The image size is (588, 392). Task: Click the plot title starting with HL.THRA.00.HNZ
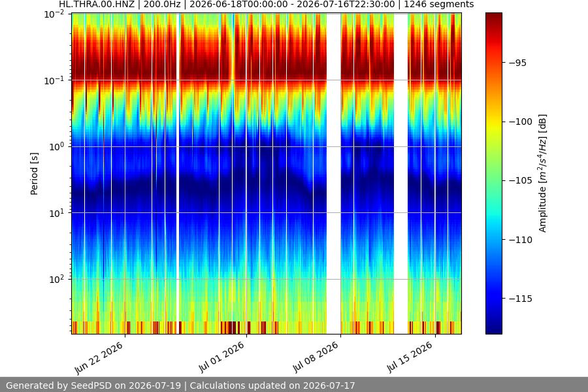(267, 5)
